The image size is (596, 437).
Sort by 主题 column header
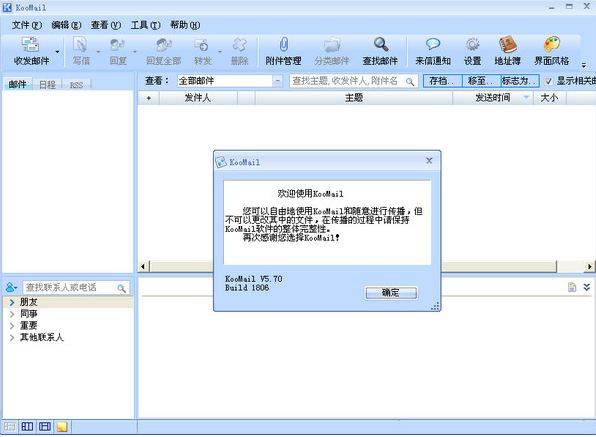(x=354, y=98)
